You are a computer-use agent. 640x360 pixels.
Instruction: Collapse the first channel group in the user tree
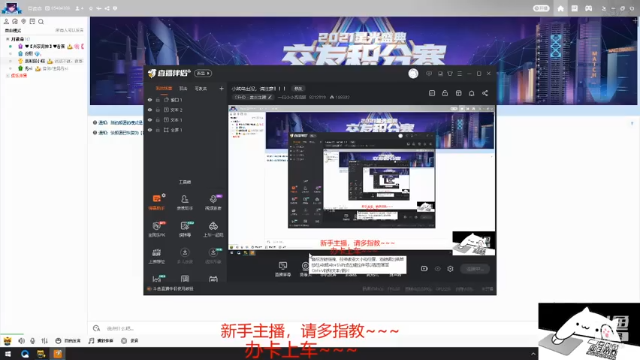7,39
